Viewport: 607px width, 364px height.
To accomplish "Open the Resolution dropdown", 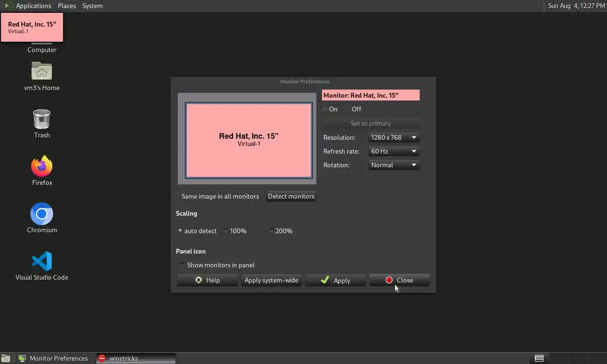I will pos(394,137).
